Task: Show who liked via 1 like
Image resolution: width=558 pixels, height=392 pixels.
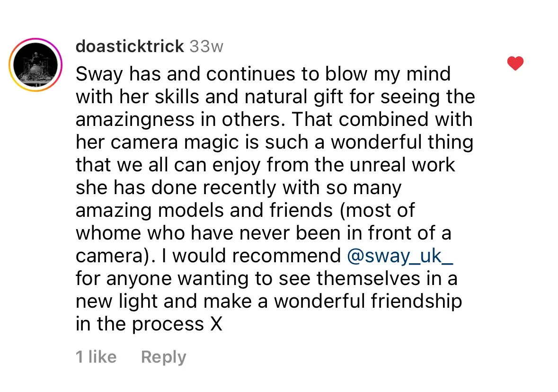Action: point(96,357)
